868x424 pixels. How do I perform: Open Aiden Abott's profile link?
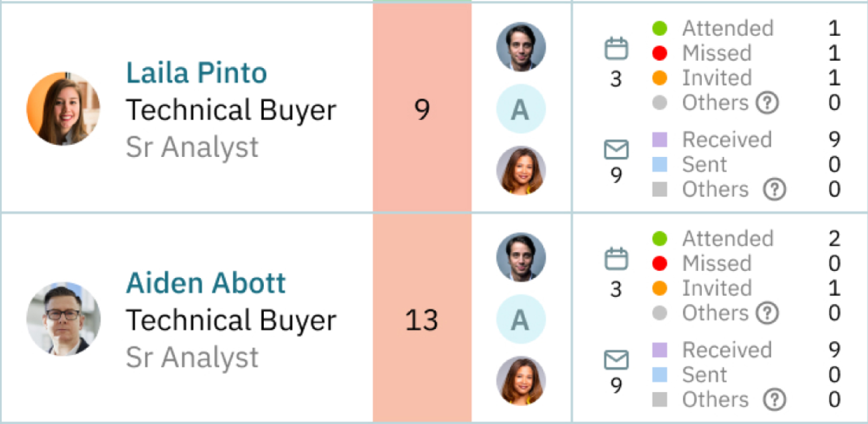tap(206, 283)
